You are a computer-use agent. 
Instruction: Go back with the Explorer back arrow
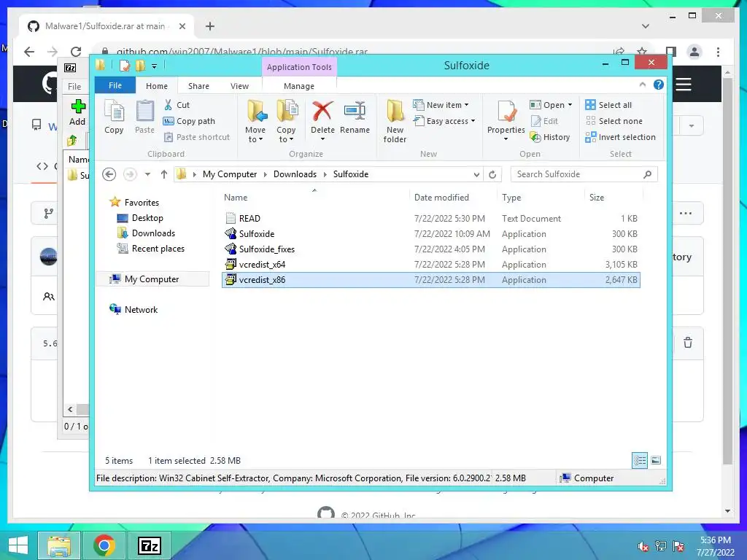pyautogui.click(x=109, y=174)
